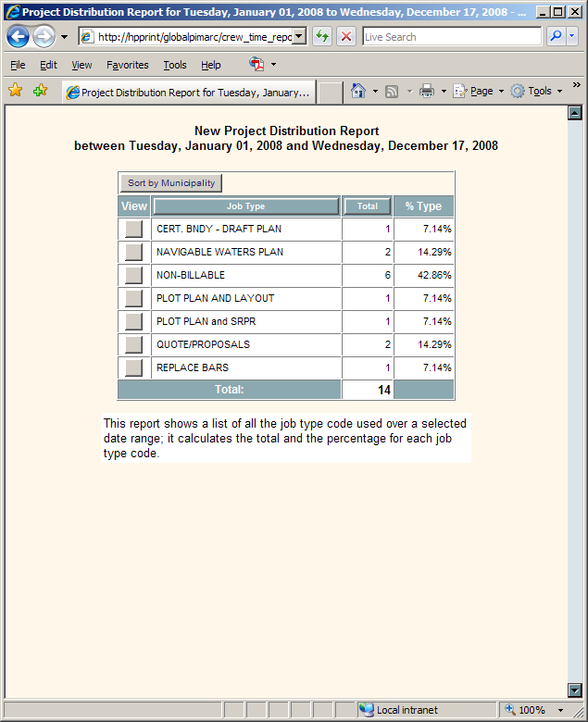
Task: Refresh the page with green arrows icon
Action: pos(322,36)
